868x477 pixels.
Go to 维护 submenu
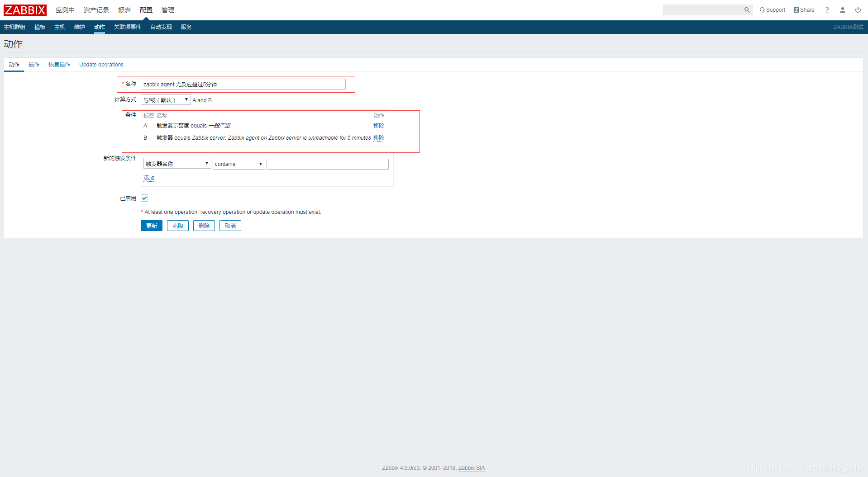point(80,27)
